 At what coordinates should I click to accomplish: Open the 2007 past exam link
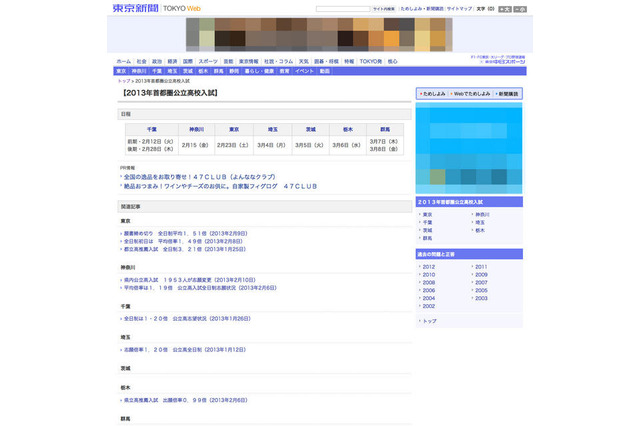pyautogui.click(x=481, y=282)
